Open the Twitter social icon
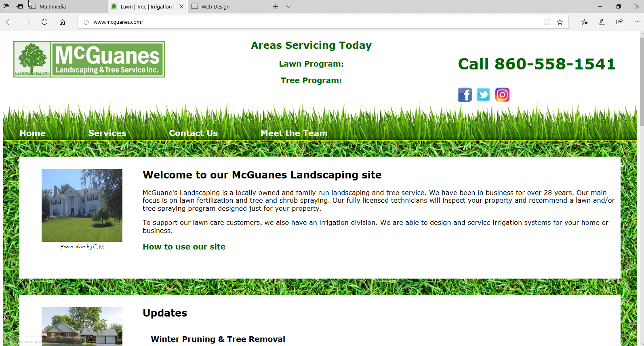Screen dimensions: 644x346 tap(483, 95)
